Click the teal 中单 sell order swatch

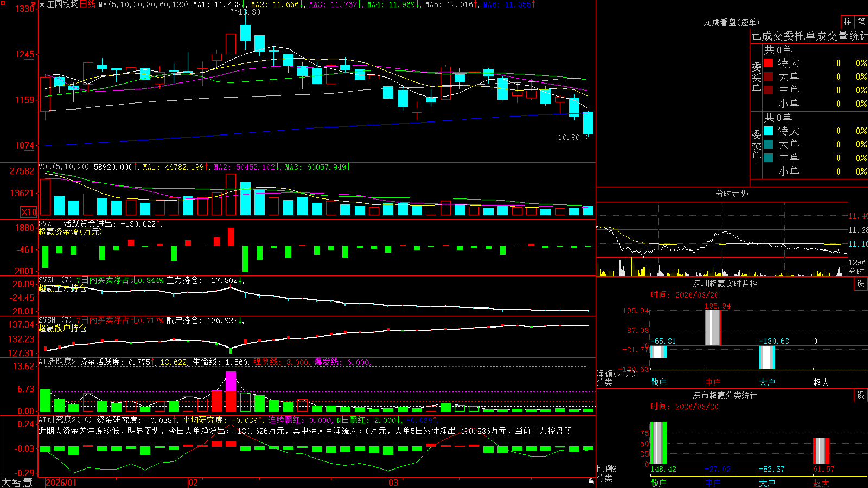pyautogui.click(x=768, y=158)
